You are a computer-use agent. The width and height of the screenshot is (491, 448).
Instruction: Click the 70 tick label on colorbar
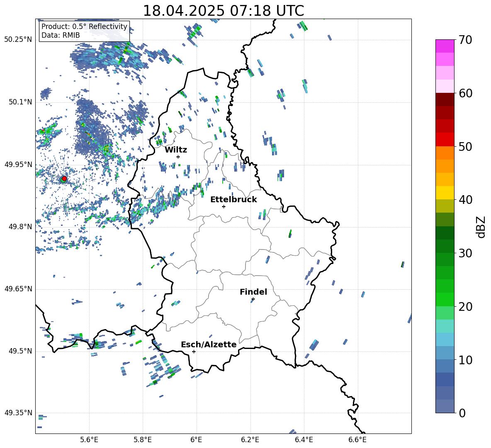click(x=465, y=40)
